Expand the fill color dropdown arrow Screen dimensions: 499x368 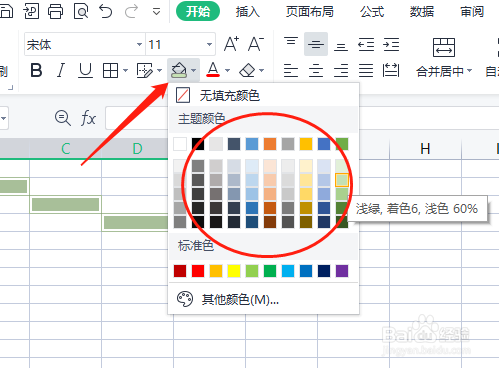[x=194, y=70]
